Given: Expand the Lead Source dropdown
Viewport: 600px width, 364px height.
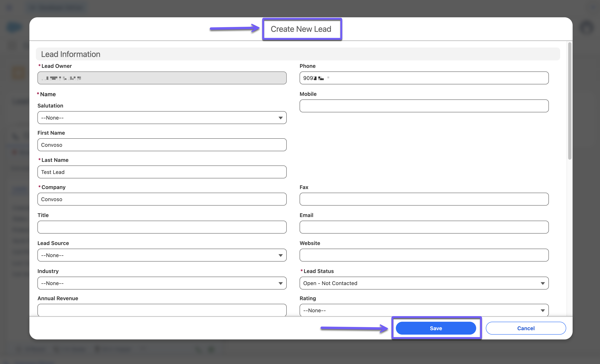Looking at the screenshot, I should [x=162, y=255].
